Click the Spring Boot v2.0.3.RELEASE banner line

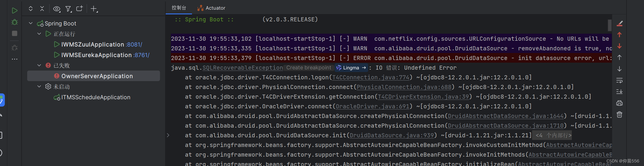tap(246, 19)
